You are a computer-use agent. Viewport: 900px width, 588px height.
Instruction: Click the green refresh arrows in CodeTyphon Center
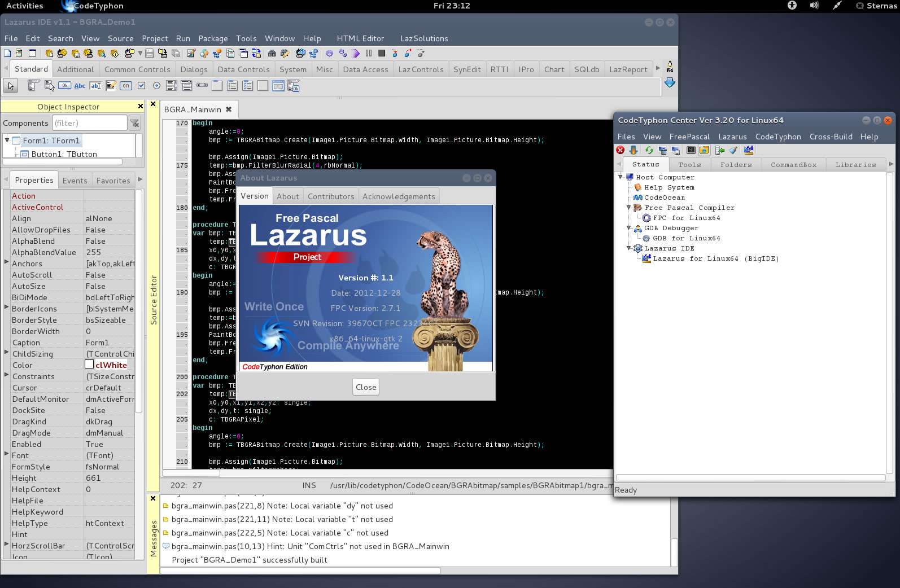pyautogui.click(x=649, y=150)
